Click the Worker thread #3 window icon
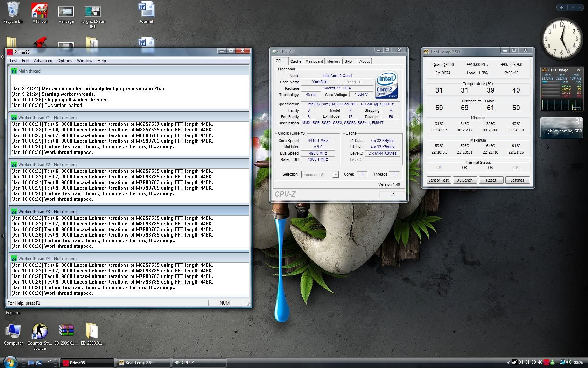This screenshot has height=368, width=588. tap(14, 212)
